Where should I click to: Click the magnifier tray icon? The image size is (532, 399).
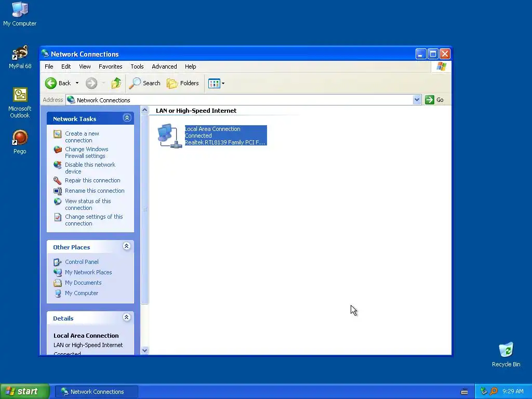494,391
